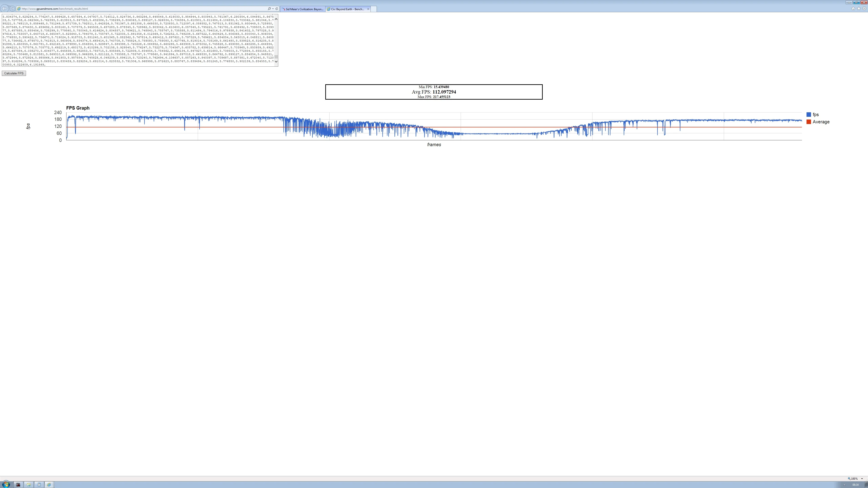Open the address bar autocomplete dropdown arrow
Screen dimensions: 868x488
(x=273, y=9)
